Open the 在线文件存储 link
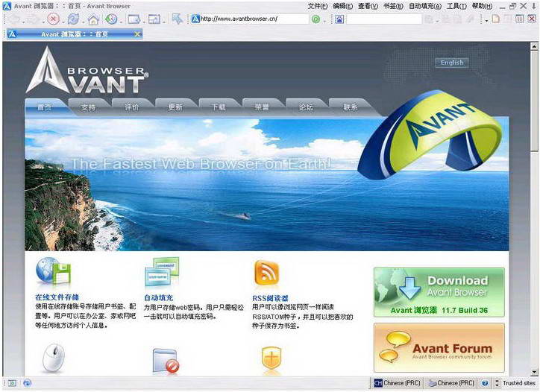Screen dimensions: 540x392 (x=57, y=297)
